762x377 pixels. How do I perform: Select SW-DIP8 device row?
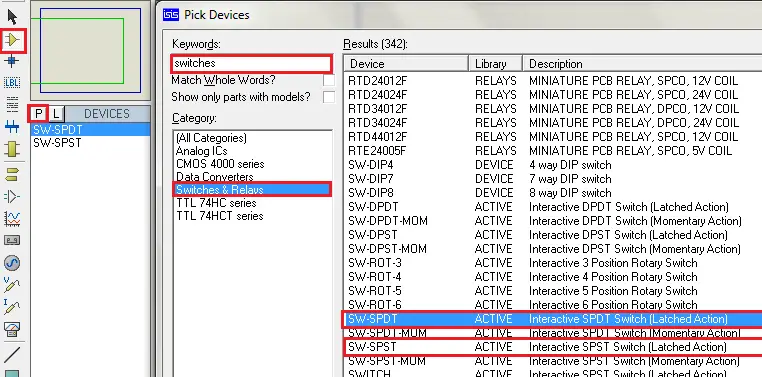553,193
